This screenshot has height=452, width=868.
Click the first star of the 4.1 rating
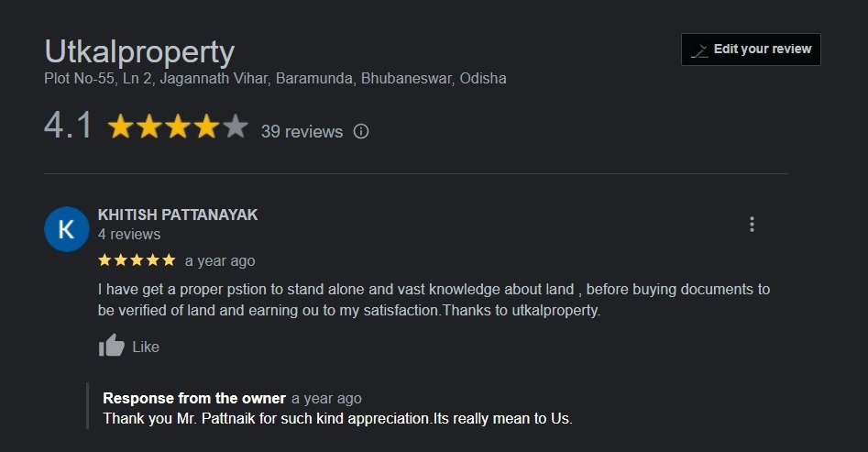tap(121, 127)
